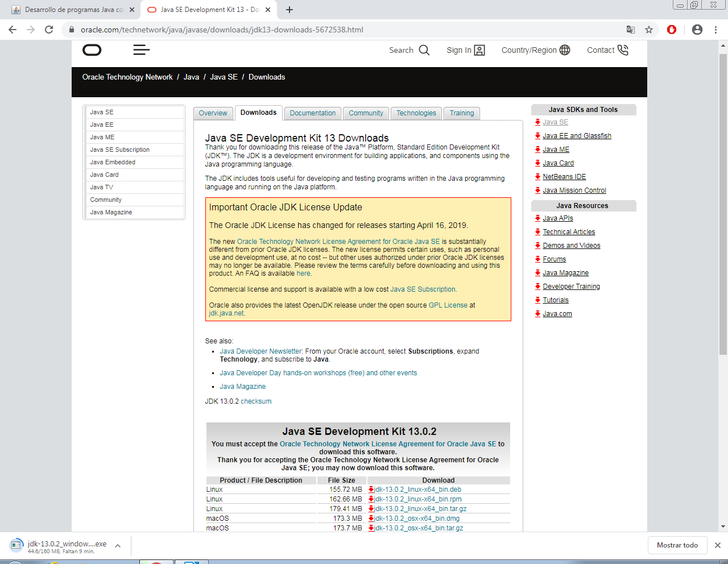Image resolution: width=728 pixels, height=564 pixels.
Task: Click the Mostrar todo button
Action: coord(677,545)
